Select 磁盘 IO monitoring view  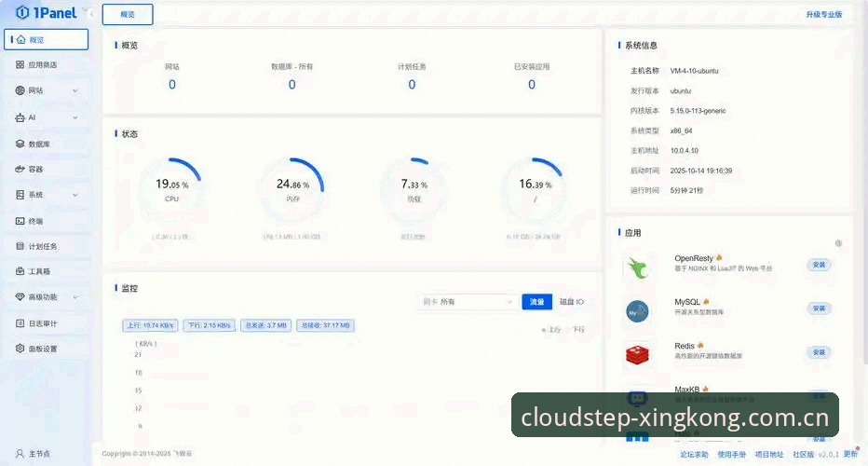[x=572, y=301]
